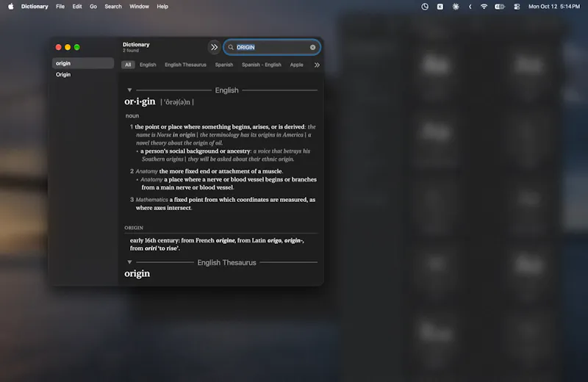Open the Dictionary app menu

tap(35, 7)
